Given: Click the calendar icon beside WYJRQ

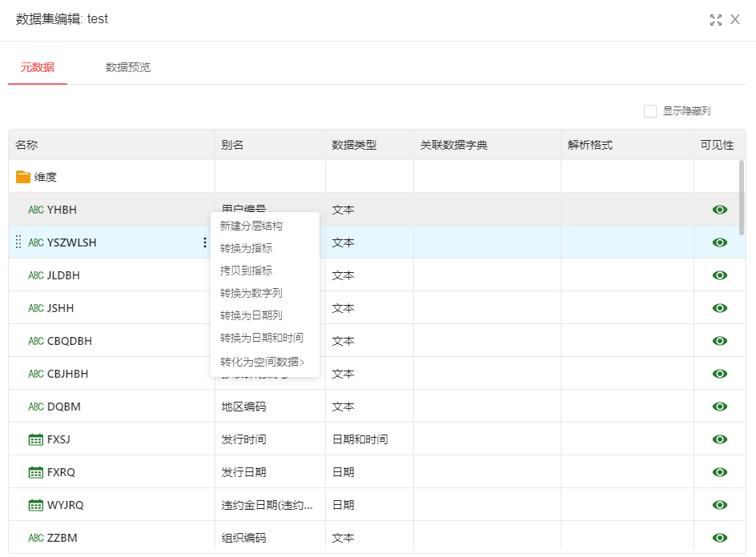Looking at the screenshot, I should pos(35,505).
